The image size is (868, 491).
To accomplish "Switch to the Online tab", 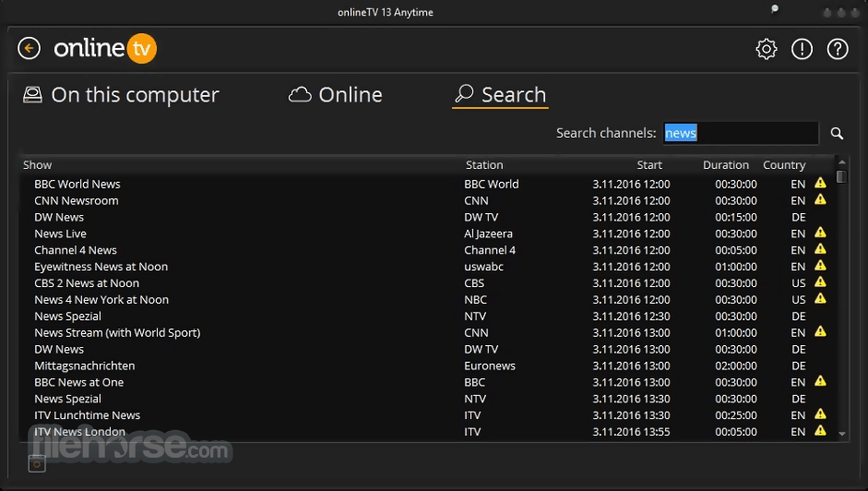I will click(336, 95).
